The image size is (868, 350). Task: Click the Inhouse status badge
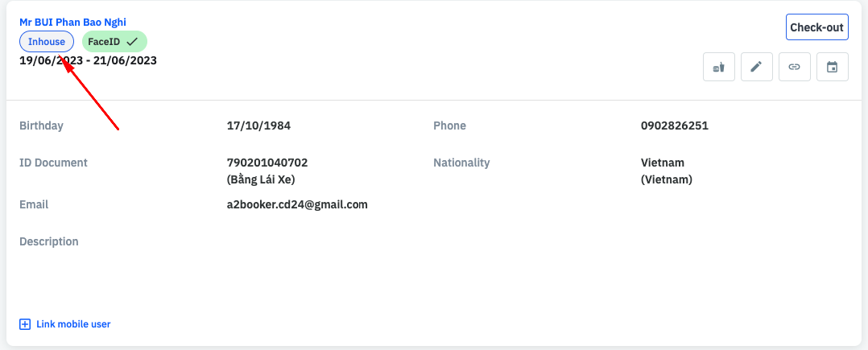coord(47,42)
